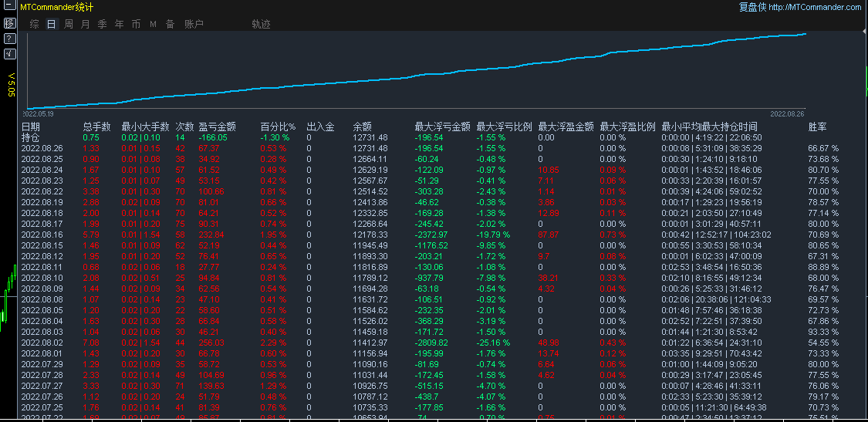
Task: Click the 最大浮亏金额 column header
Action: [x=443, y=127]
